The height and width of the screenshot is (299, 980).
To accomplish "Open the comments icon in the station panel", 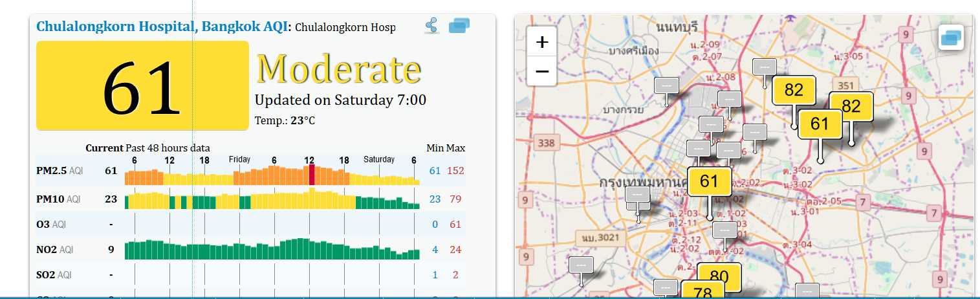I will (x=459, y=26).
